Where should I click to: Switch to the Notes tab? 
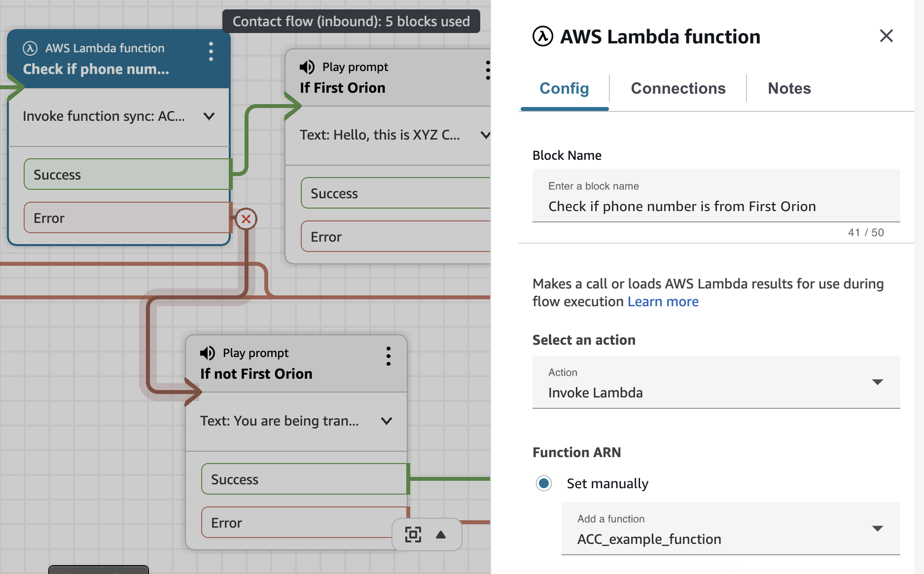789,88
